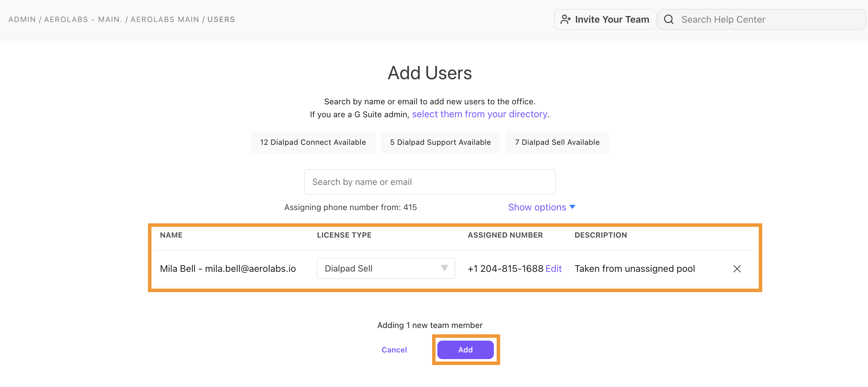
Task: Select Mila Bell - mila.bell@aerolabs.io text
Action: (228, 268)
